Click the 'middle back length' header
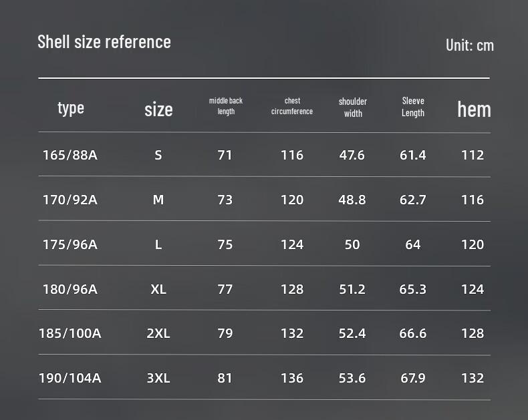The image size is (528, 420). pos(226,106)
